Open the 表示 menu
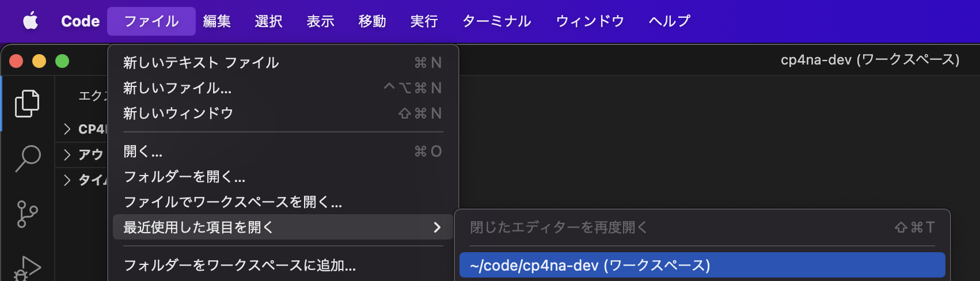Viewport: 980px width, 281px height. 321,21
